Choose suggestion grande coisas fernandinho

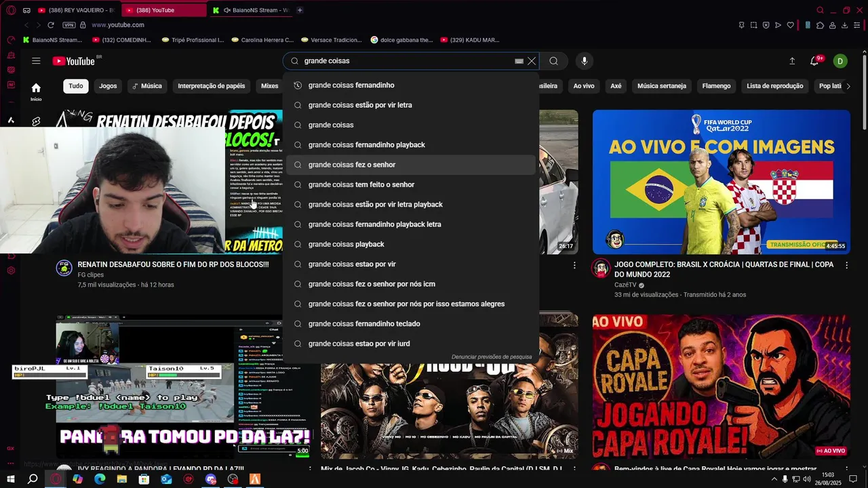[x=411, y=85]
